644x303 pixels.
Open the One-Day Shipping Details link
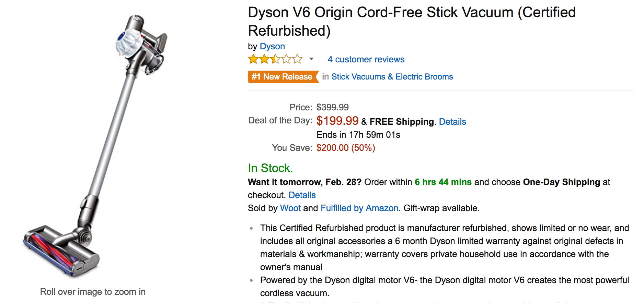pyautogui.click(x=302, y=195)
